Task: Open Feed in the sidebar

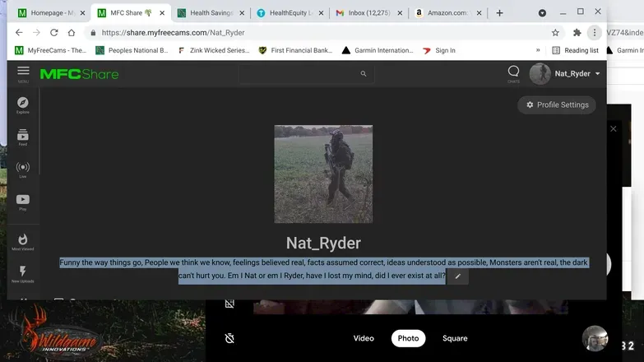Action: [x=22, y=137]
